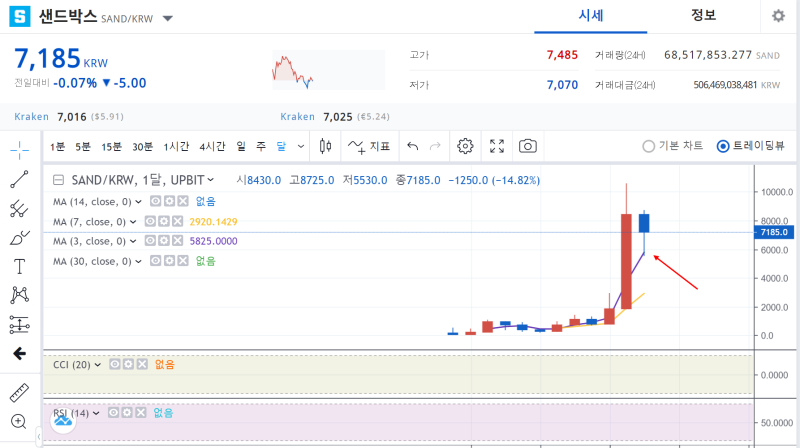Remove the MA 14 indicator
This screenshot has height=448, width=800.
pyautogui.click(x=183, y=201)
